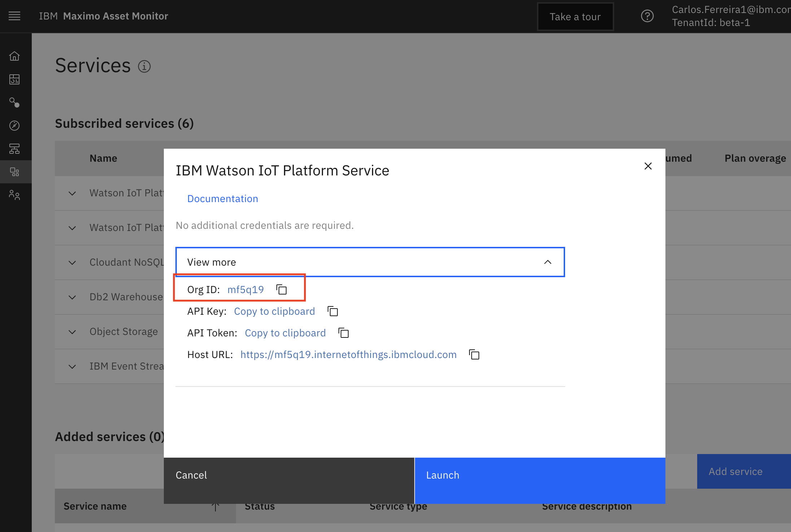Select the Services sidebar icon
This screenshot has height=532, width=791.
(14, 172)
